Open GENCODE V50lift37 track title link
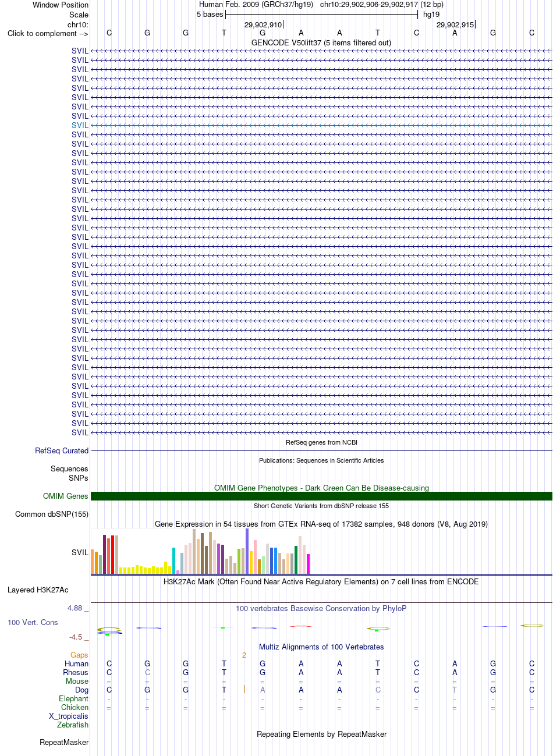Viewport: 553px width, 756px height. (321, 42)
